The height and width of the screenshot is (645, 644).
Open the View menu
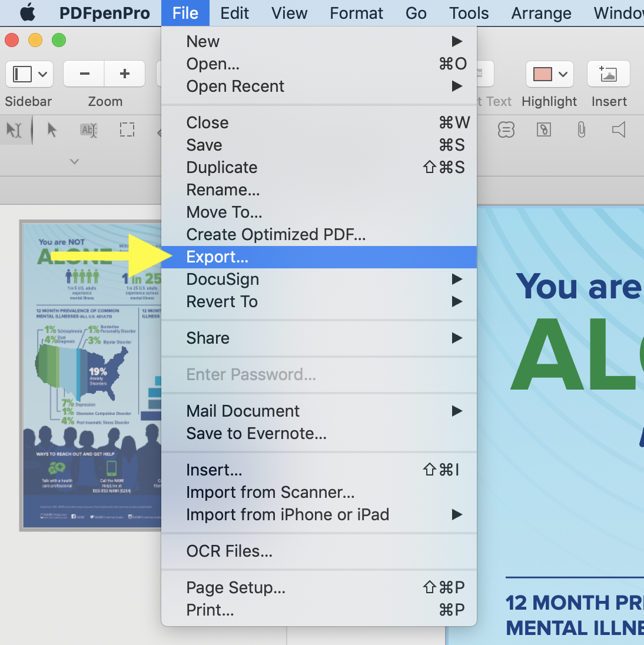tap(289, 13)
